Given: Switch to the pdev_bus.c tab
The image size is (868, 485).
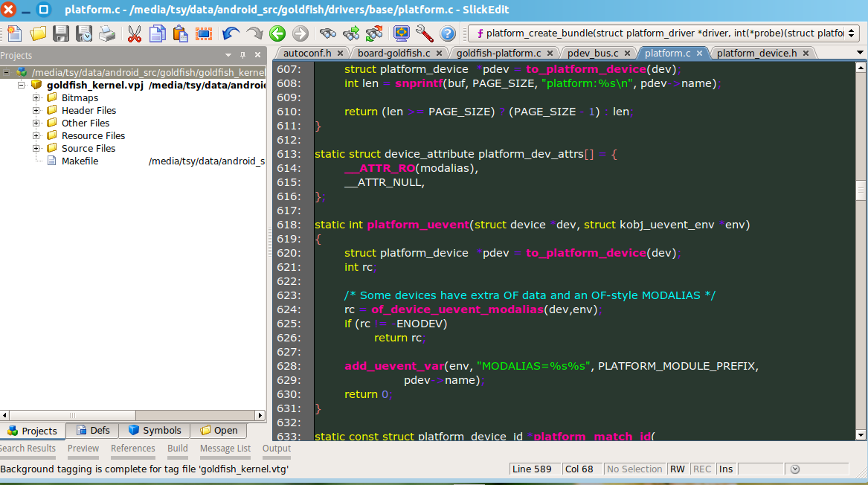Looking at the screenshot, I should pos(593,53).
